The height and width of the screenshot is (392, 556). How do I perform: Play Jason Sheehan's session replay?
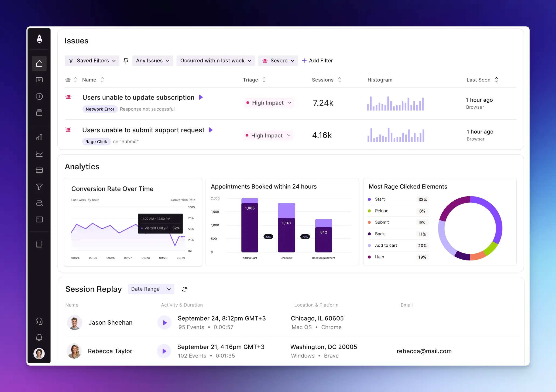pos(164,323)
